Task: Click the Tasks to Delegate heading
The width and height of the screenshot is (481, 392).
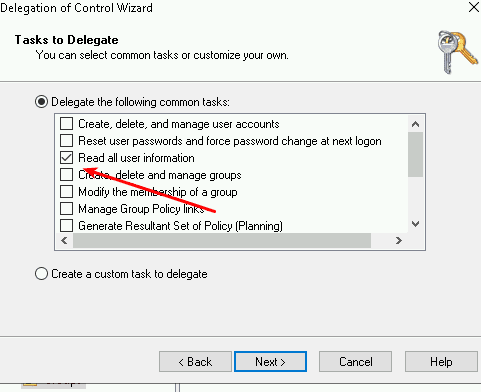Action: [67, 40]
